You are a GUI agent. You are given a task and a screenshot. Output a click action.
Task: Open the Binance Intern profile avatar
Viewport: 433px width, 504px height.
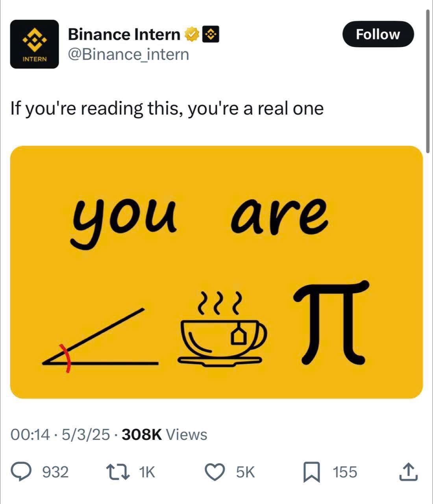tap(34, 44)
